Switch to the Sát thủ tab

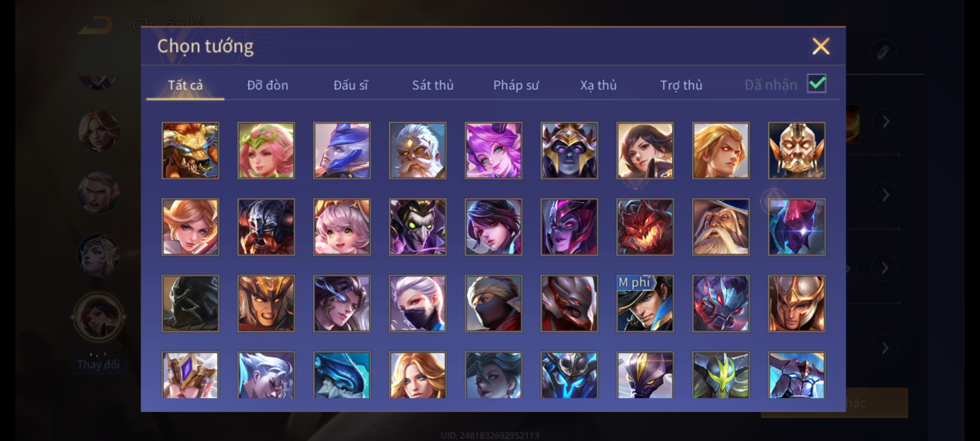pos(432,85)
